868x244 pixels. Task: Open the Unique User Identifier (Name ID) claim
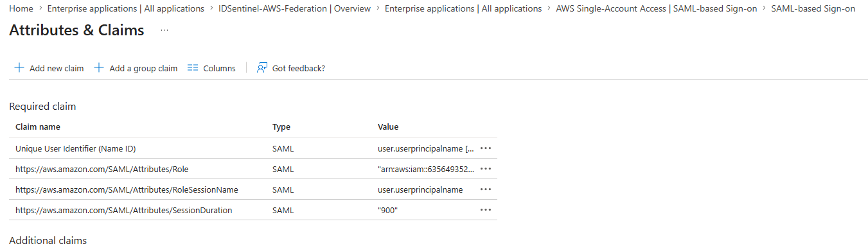76,148
